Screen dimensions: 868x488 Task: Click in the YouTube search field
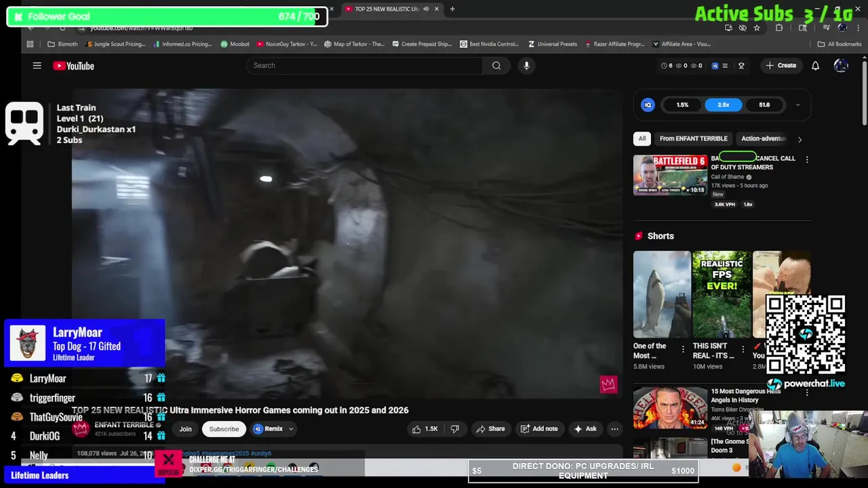click(365, 66)
